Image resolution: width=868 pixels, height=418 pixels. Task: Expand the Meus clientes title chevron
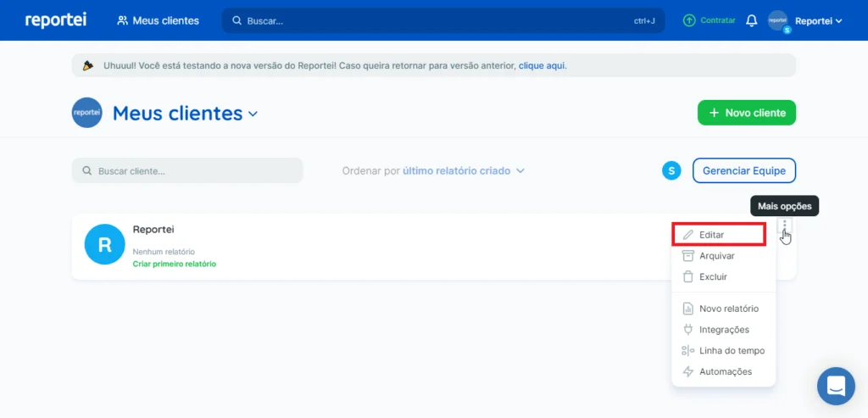click(x=253, y=114)
